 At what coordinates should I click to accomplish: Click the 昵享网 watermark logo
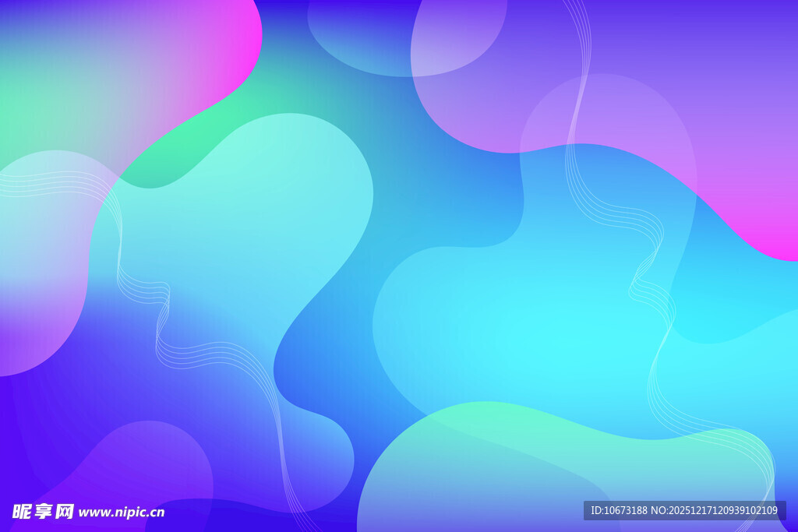(x=43, y=511)
